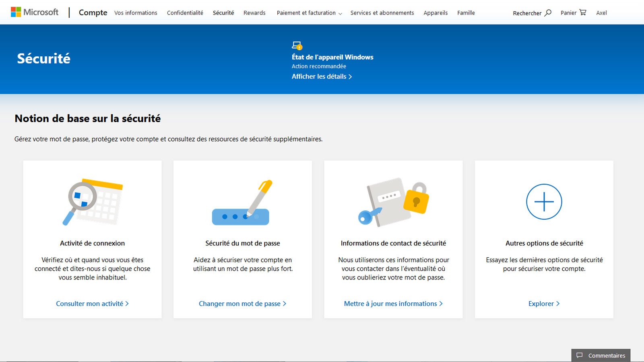The width and height of the screenshot is (644, 362).
Task: Click the magnifying glass calendar illustration
Action: 92,201
